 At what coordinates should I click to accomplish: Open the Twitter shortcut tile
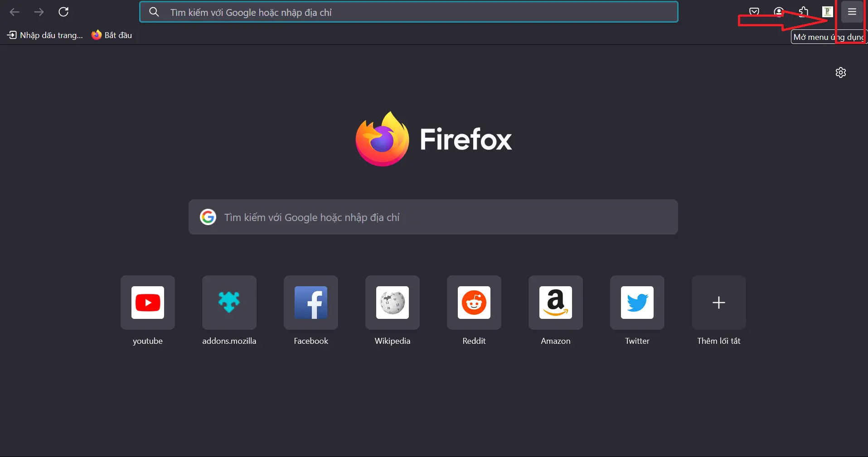coord(637,303)
